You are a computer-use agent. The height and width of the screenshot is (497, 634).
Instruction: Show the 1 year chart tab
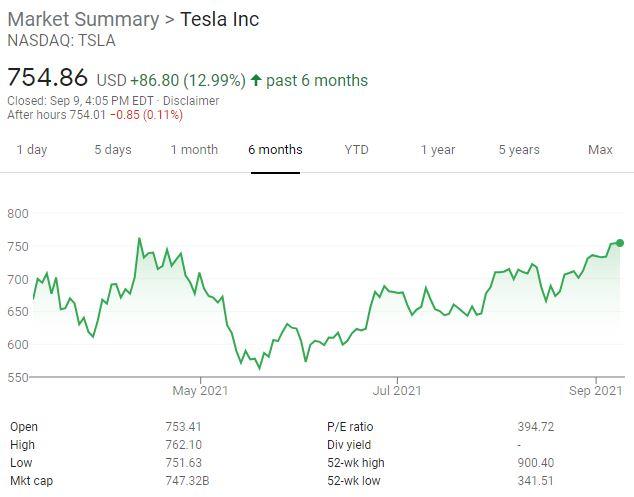tap(437, 150)
